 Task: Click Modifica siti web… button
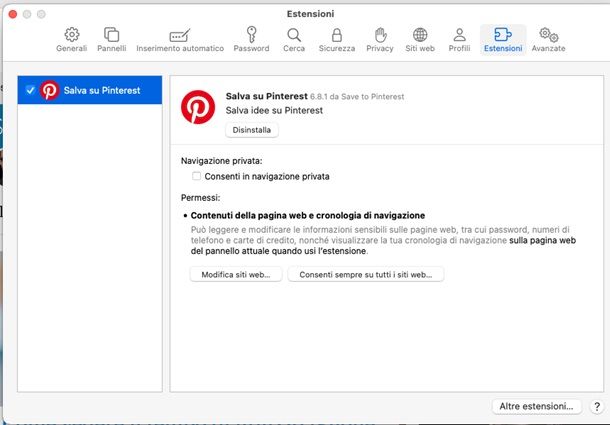[x=236, y=274]
